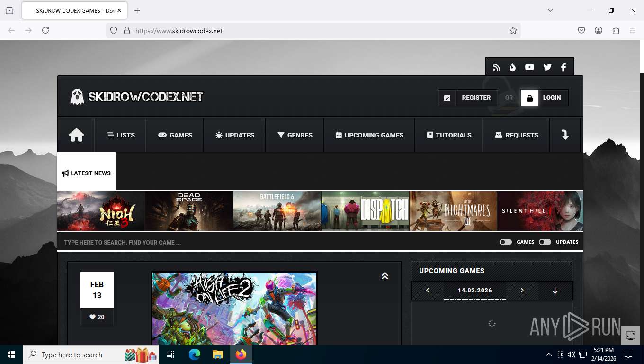This screenshot has height=364, width=644.
Task: Open the Firefox account icon
Action: [599, 30]
